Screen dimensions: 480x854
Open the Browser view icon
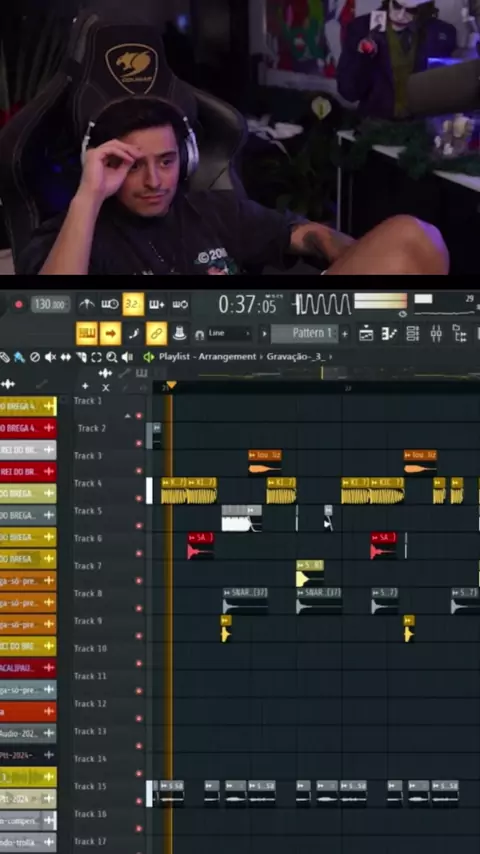pyautogui.click(x=459, y=333)
